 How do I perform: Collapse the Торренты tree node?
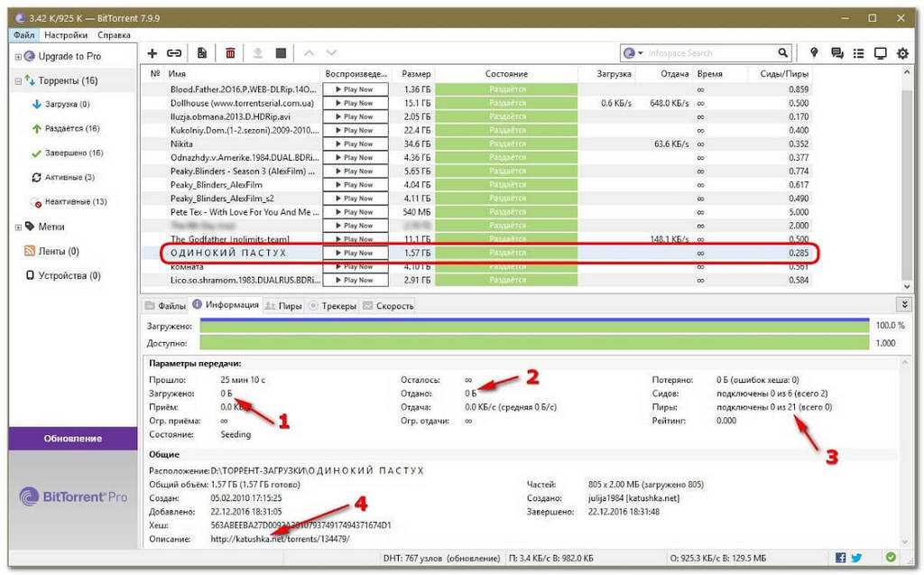coord(18,80)
